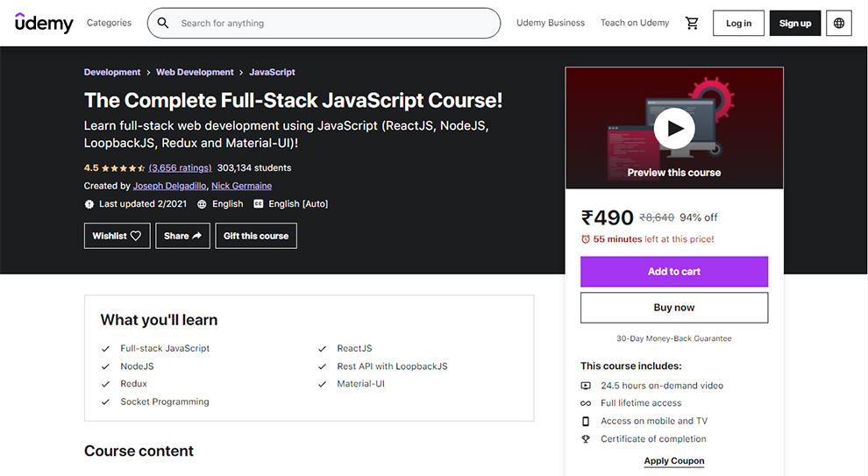Screen dimensions: 868x476
Task: Click the Sign up button
Action: pos(795,23)
